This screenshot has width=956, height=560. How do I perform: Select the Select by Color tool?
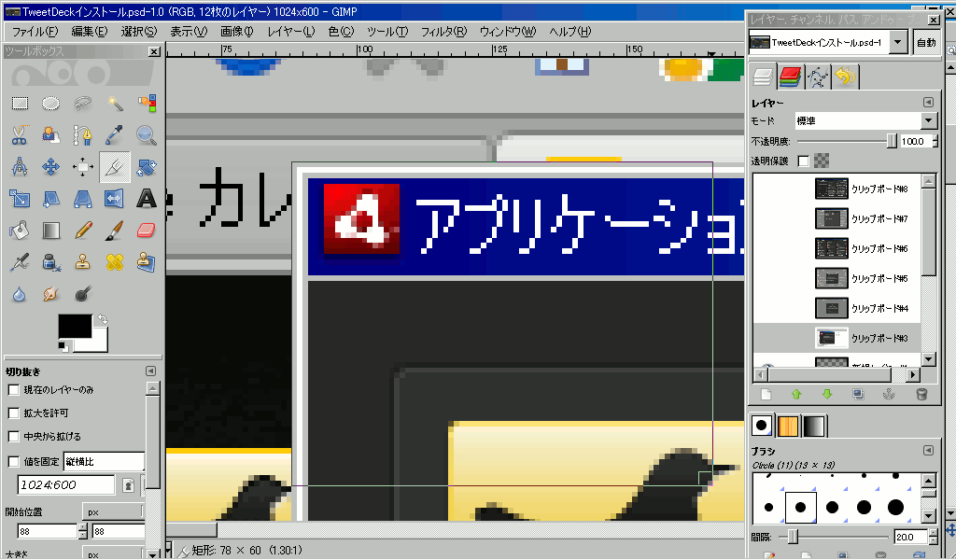tap(147, 103)
